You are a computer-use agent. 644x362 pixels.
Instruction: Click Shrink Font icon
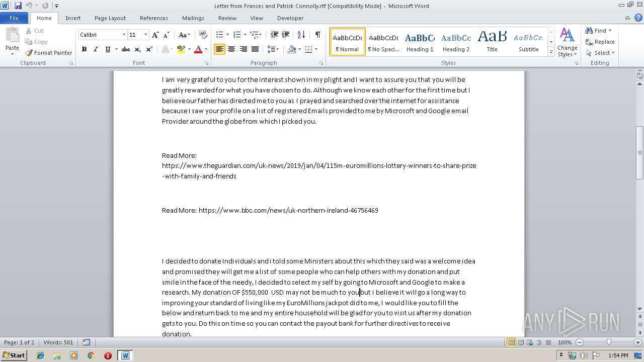click(166, 35)
